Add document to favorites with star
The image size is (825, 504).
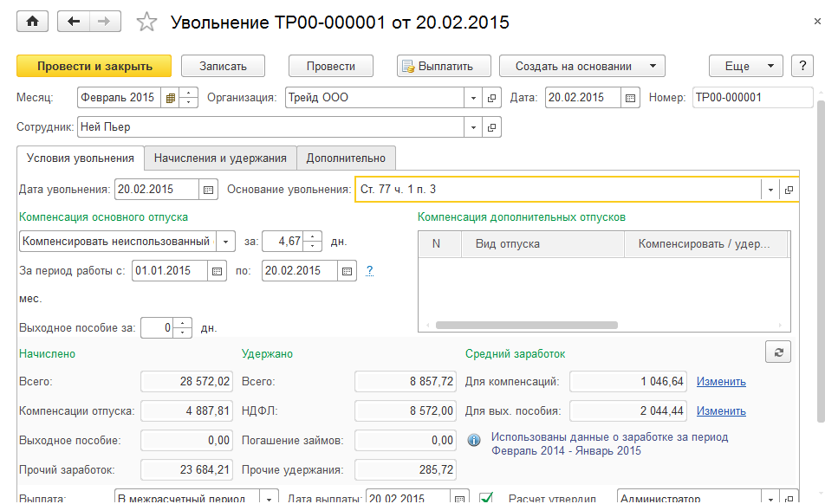pyautogui.click(x=146, y=23)
